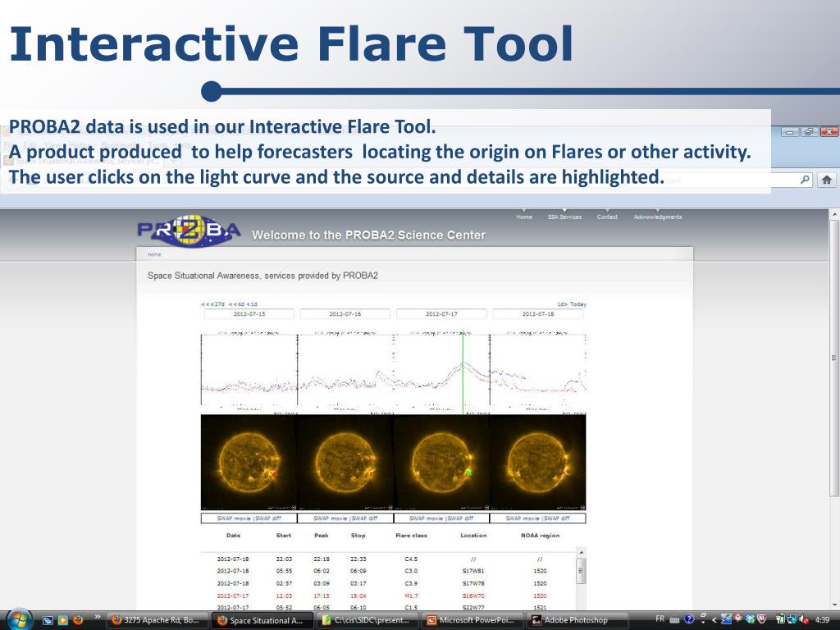Go back one day with <1d link

pos(252,304)
